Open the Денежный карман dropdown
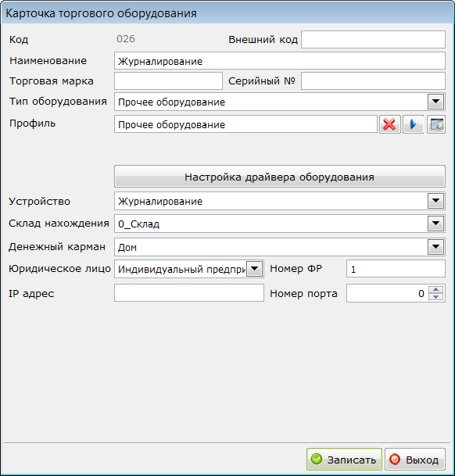Screen dimensions: 455x476 [x=436, y=247]
